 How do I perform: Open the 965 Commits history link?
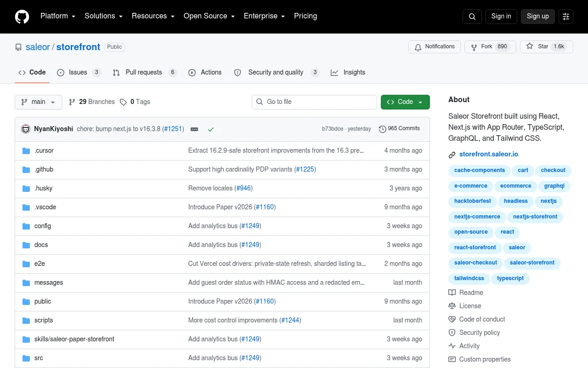pos(400,129)
